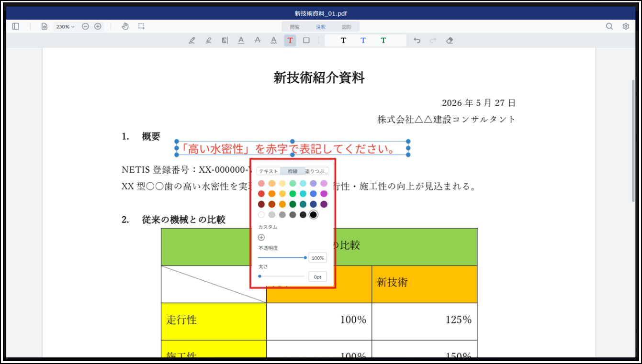Pick the selected black swatch
Viewport: 642px width, 364px height.
(314, 215)
